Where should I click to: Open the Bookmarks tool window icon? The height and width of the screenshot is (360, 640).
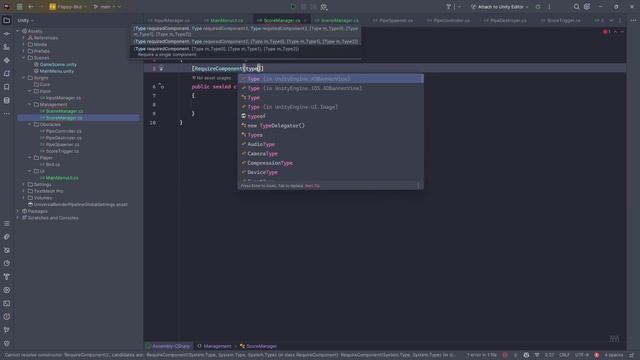click(x=7, y=87)
